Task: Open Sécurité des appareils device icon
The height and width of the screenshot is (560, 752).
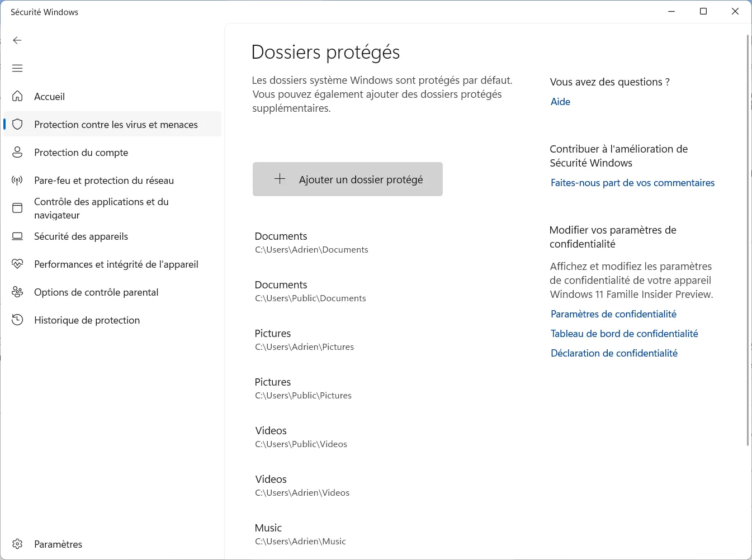Action: (17, 236)
